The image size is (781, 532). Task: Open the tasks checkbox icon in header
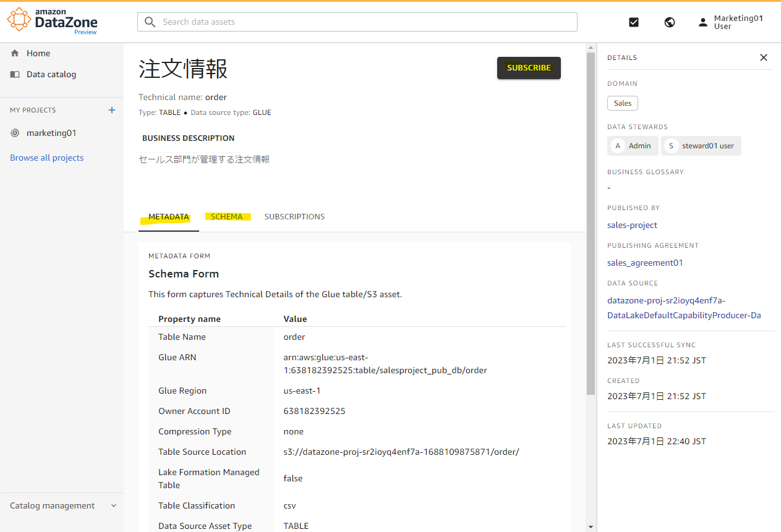(634, 22)
